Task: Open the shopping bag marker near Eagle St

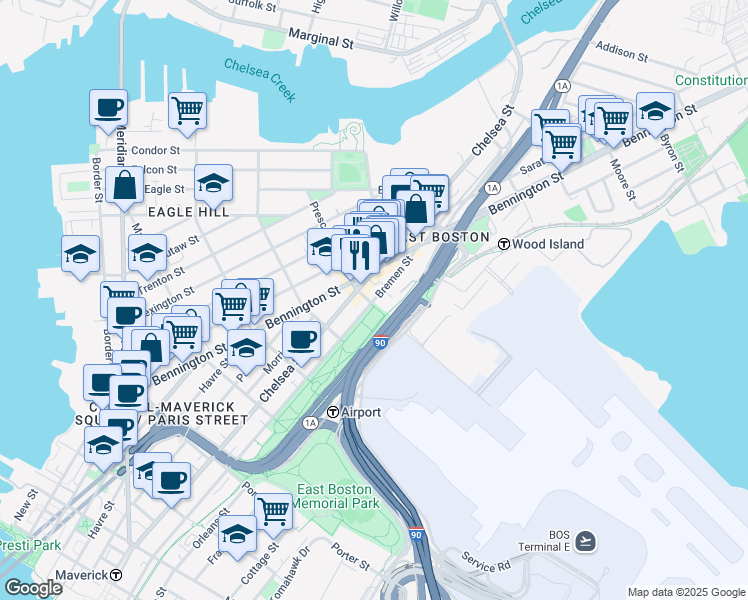Action: pos(125,189)
